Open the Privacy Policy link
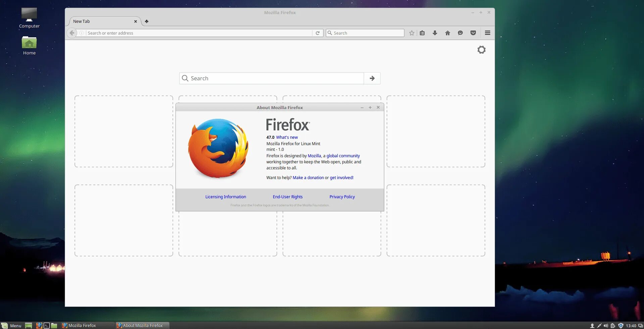Viewport: 644px width, 329px height. 342,197
